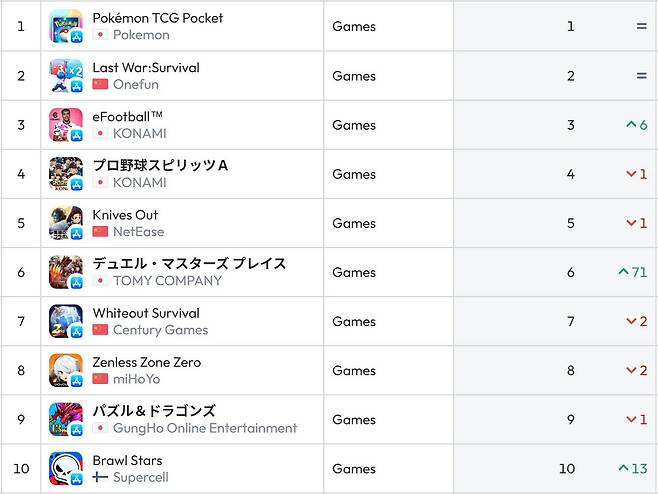Screen dimensions: 658x494
Task: Click the Whiteout Survival app icon
Action: pyautogui.click(x=66, y=321)
